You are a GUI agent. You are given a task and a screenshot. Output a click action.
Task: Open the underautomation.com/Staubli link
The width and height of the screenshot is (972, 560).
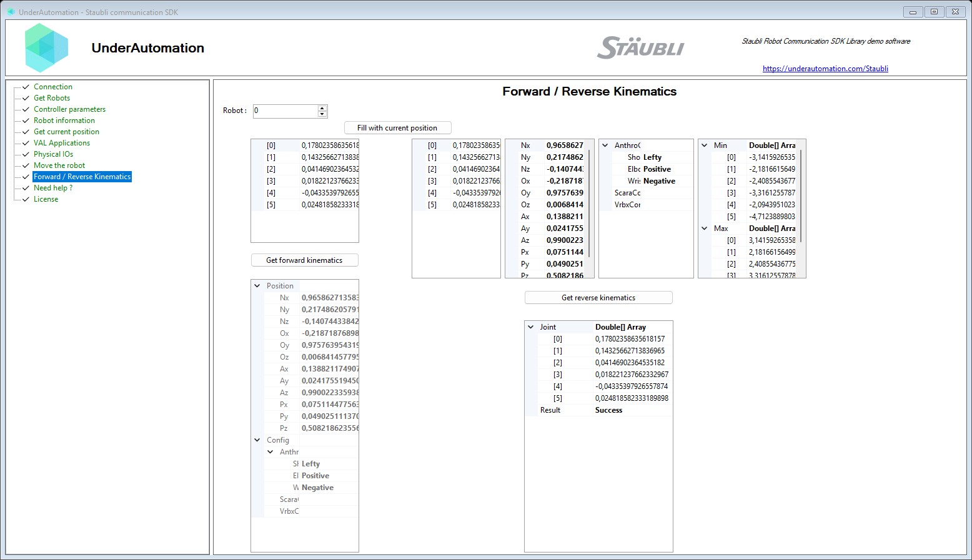click(x=825, y=69)
